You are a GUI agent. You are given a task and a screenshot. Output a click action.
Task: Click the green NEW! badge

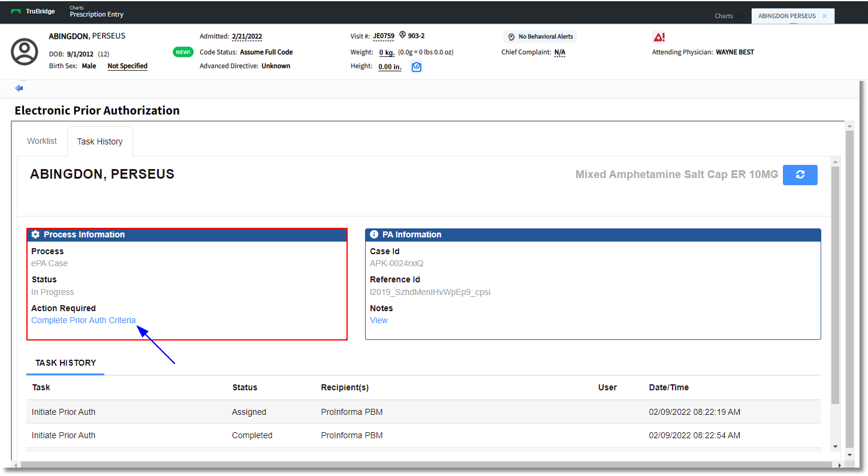point(182,52)
